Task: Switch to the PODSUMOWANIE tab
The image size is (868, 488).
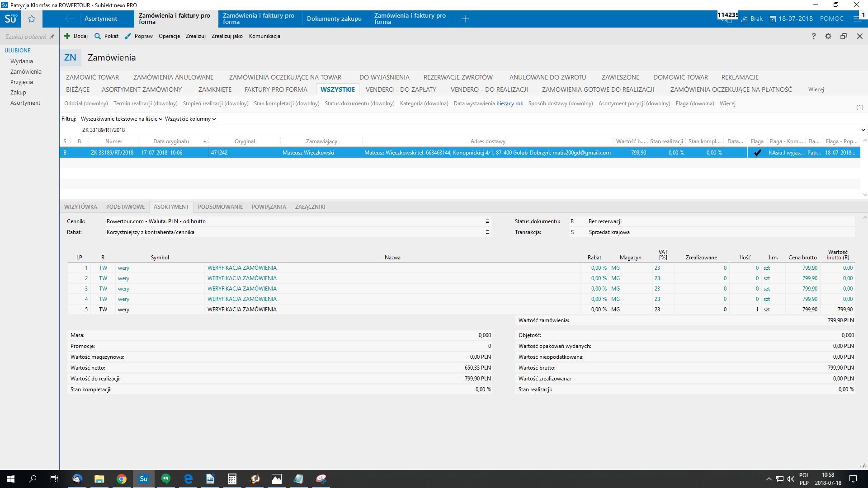Action: [x=220, y=207]
